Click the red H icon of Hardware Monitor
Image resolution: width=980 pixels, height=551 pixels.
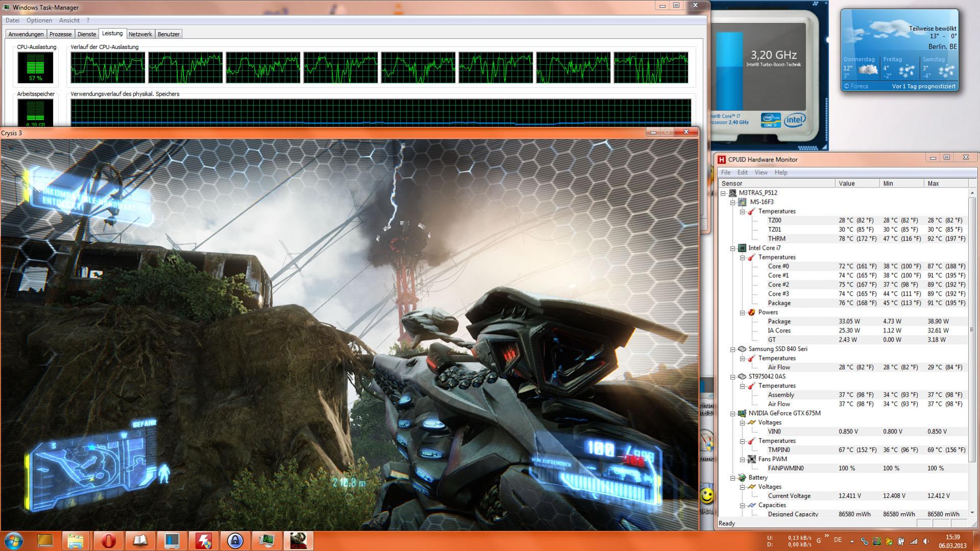pos(722,159)
